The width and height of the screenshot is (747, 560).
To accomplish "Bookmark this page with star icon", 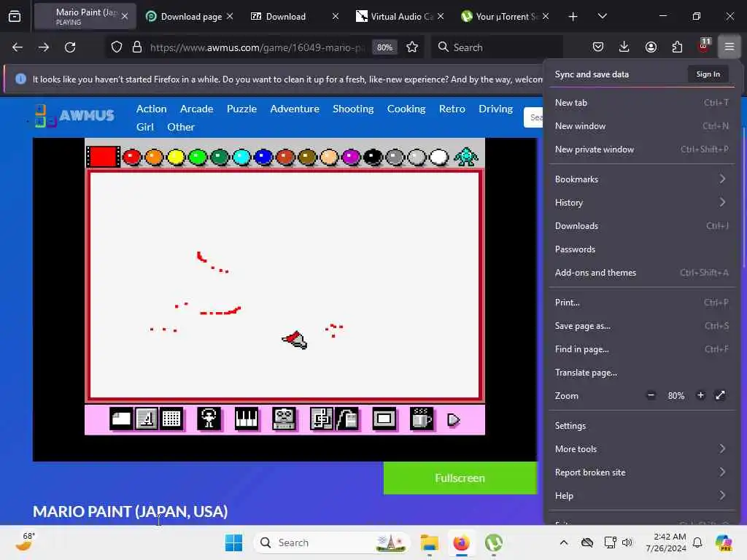I will tap(412, 47).
